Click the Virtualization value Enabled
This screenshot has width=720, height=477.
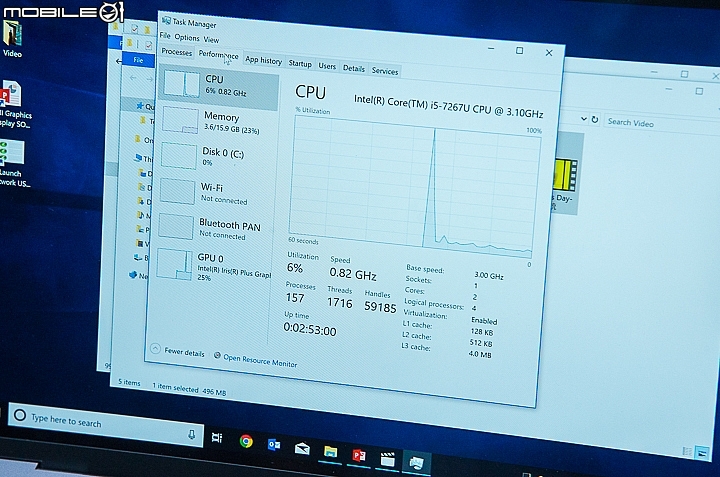[x=484, y=320]
